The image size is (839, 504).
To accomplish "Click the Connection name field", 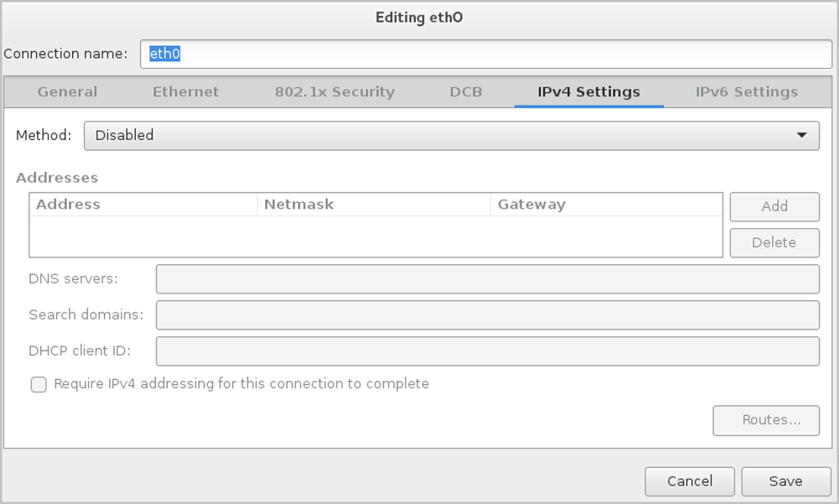I will 486,54.
